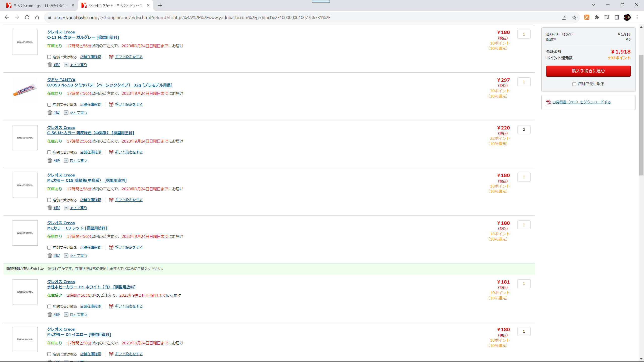Click 購入手続きに進む button

(588, 71)
